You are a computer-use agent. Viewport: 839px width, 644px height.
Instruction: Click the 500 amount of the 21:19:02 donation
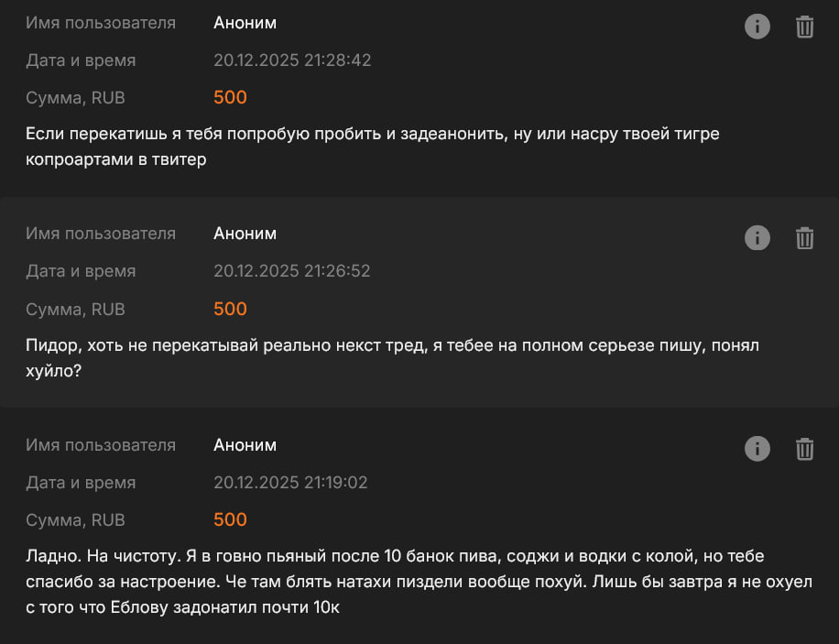230,520
